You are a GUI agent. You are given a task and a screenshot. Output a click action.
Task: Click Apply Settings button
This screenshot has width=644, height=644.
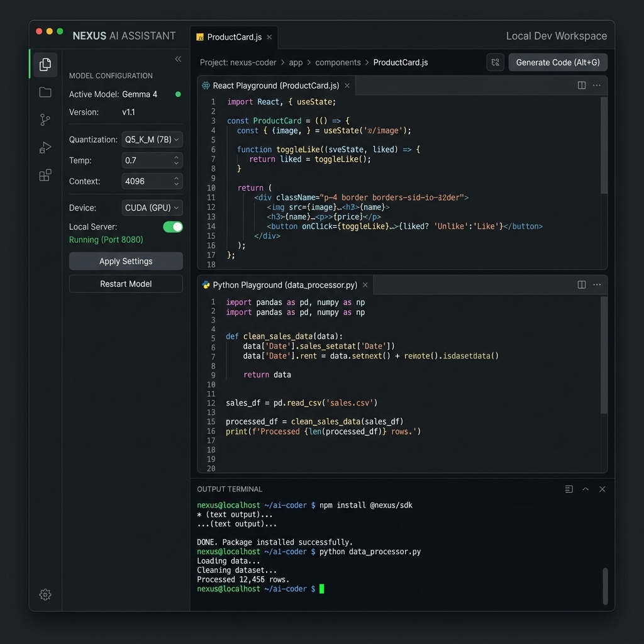coord(126,261)
